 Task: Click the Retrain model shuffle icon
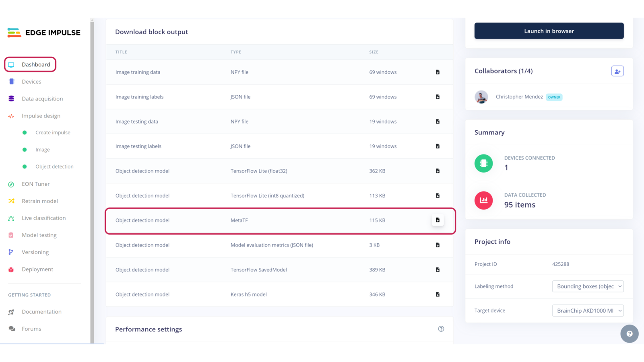(x=11, y=201)
